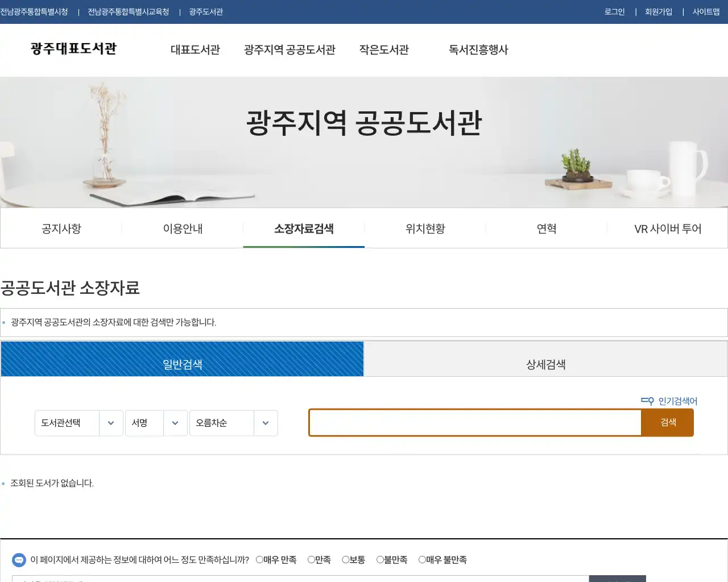Click the 인기검색어 link
Viewport: 728px width, 582px height.
pos(677,401)
